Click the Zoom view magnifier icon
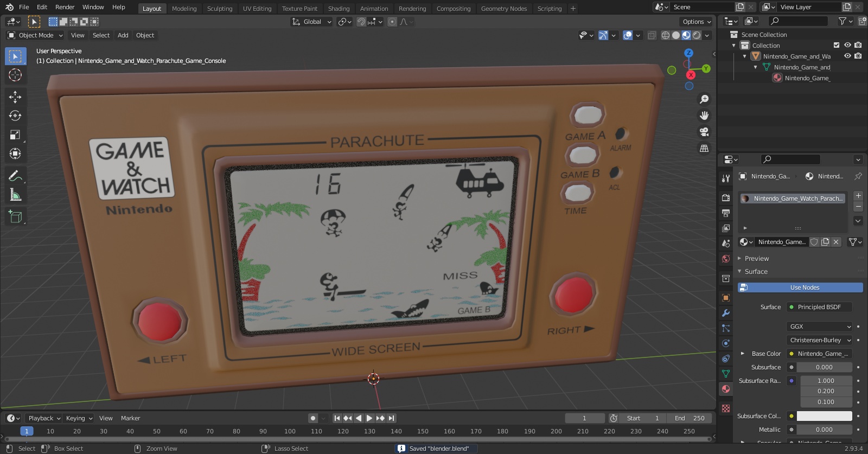868x454 pixels. coord(704,99)
